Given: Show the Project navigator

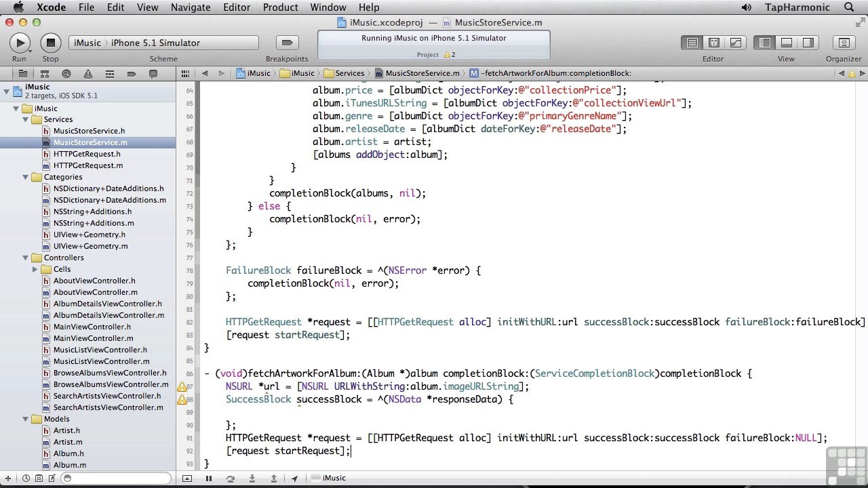Looking at the screenshot, I should [22, 73].
